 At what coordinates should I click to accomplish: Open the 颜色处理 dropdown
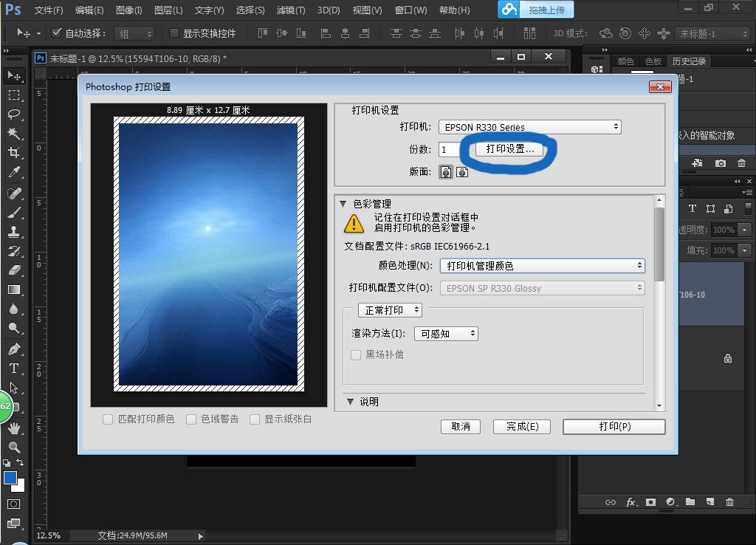point(543,266)
